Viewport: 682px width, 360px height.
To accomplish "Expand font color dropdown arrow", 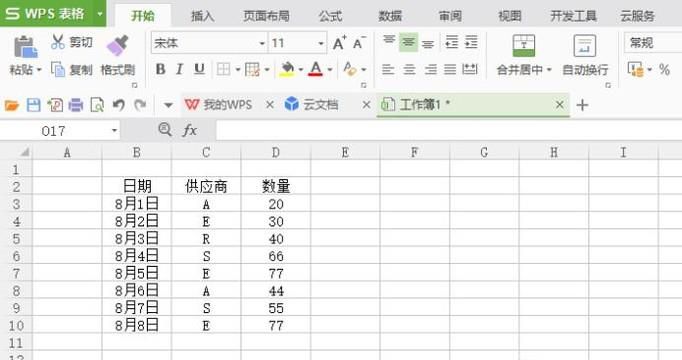I will click(x=330, y=70).
